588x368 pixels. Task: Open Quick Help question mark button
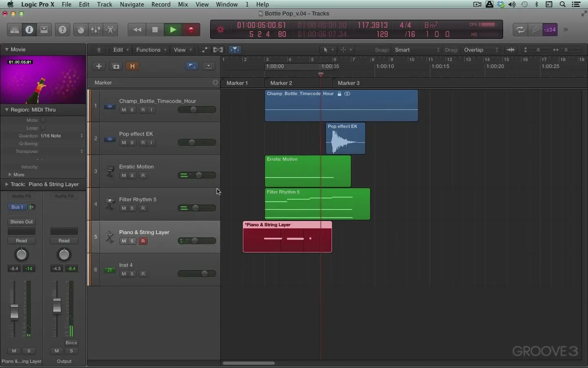pyautogui.click(x=62, y=30)
